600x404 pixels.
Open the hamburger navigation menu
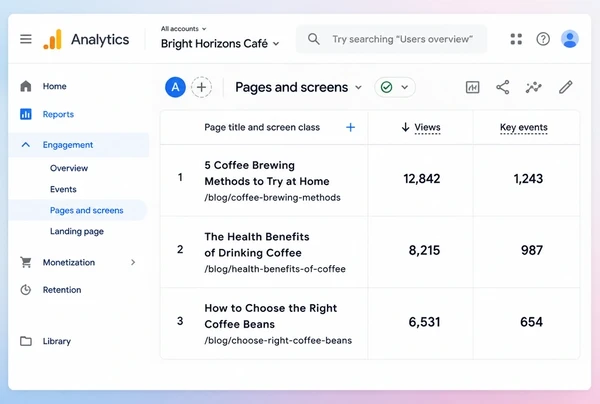coord(26,39)
